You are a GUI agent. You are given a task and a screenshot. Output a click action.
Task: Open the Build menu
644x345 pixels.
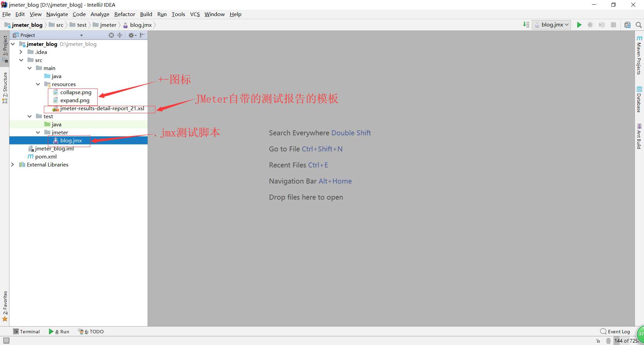pos(146,14)
